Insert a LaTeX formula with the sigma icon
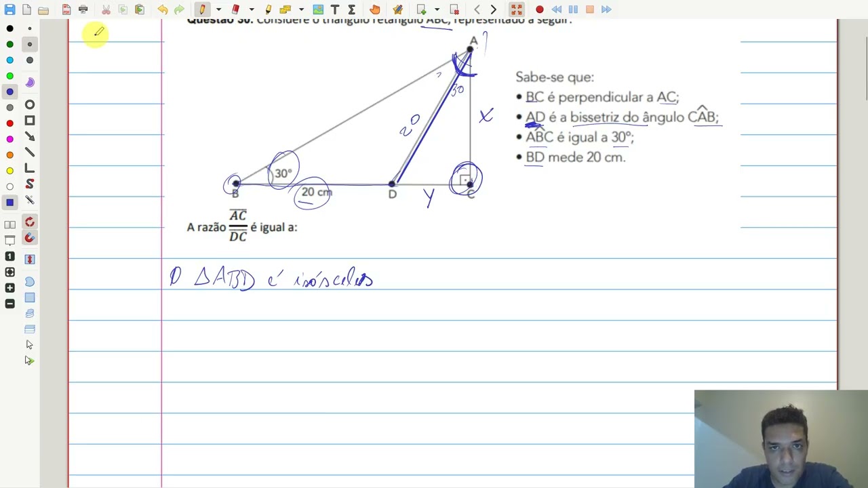Image resolution: width=868 pixels, height=488 pixels. tap(351, 9)
